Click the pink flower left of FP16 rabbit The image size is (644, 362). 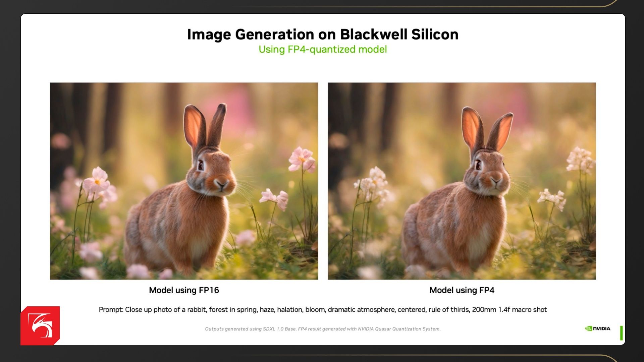tap(97, 181)
